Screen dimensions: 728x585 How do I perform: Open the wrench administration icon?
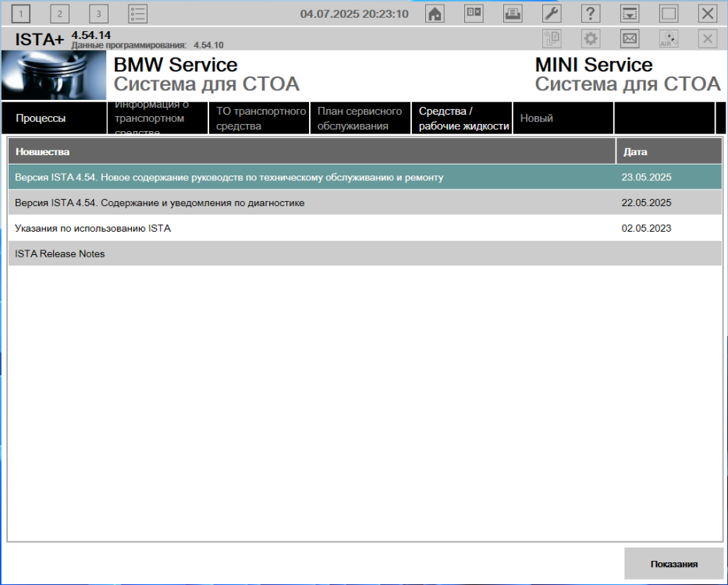[552, 13]
